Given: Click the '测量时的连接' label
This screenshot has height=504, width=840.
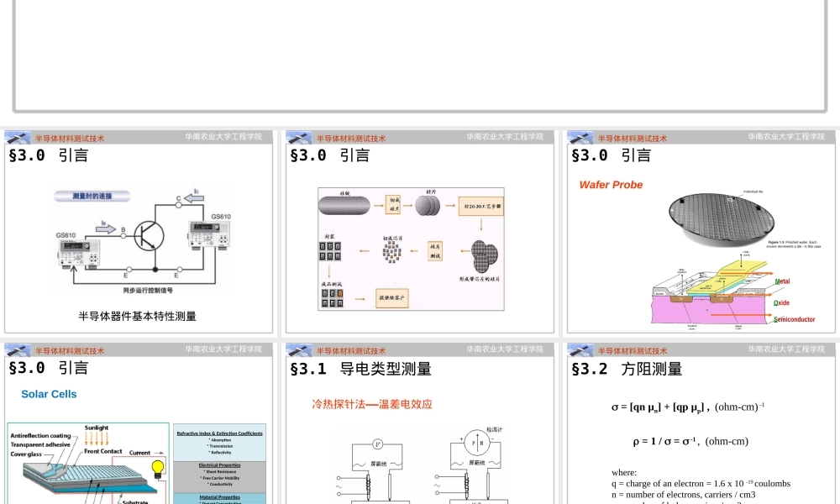Looking at the screenshot, I should pyautogui.click(x=92, y=196).
